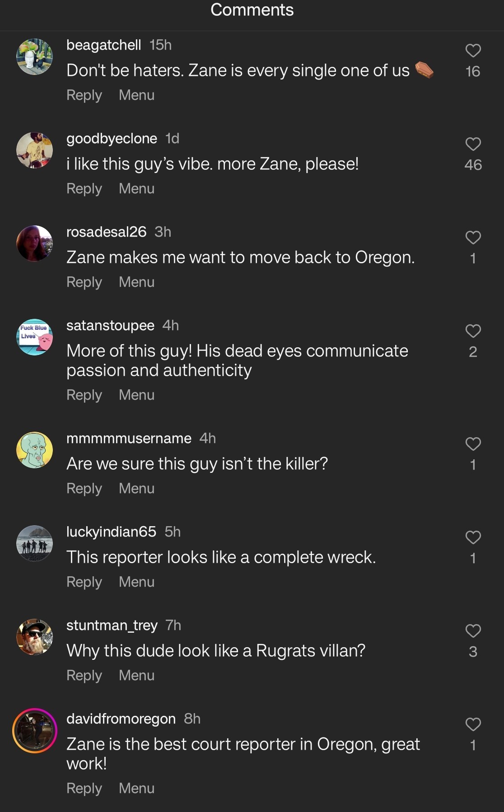Open satanstoupee's profile avatar

(x=34, y=337)
